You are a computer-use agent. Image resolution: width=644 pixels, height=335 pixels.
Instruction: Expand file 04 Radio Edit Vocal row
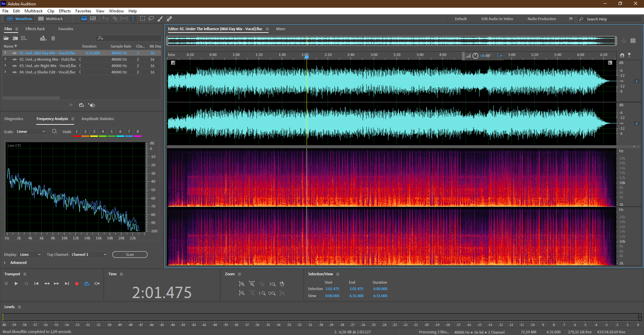[x=5, y=72]
